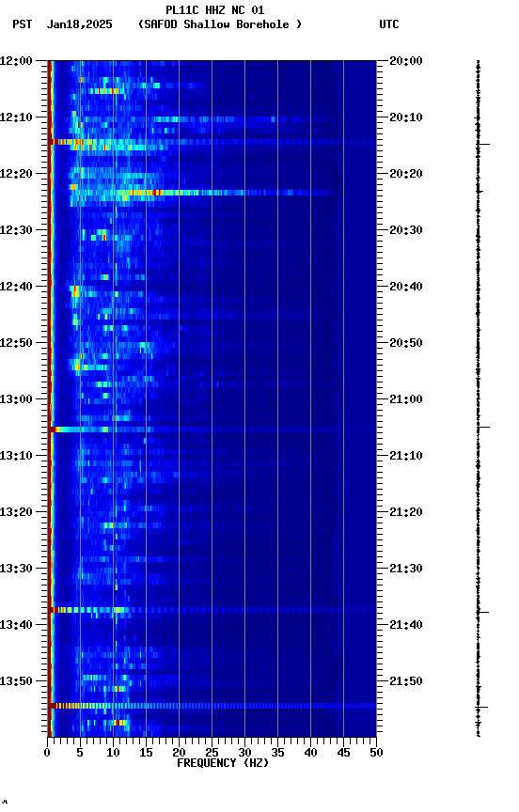Click the 10 Hz frequency axis tick label
519x812 pixels.
tap(113, 753)
